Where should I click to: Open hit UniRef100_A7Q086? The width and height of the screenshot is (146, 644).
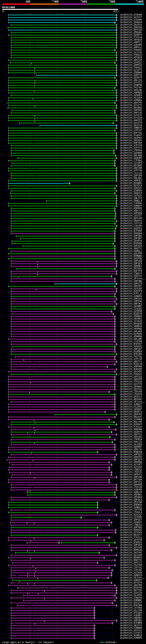pos(131,20)
